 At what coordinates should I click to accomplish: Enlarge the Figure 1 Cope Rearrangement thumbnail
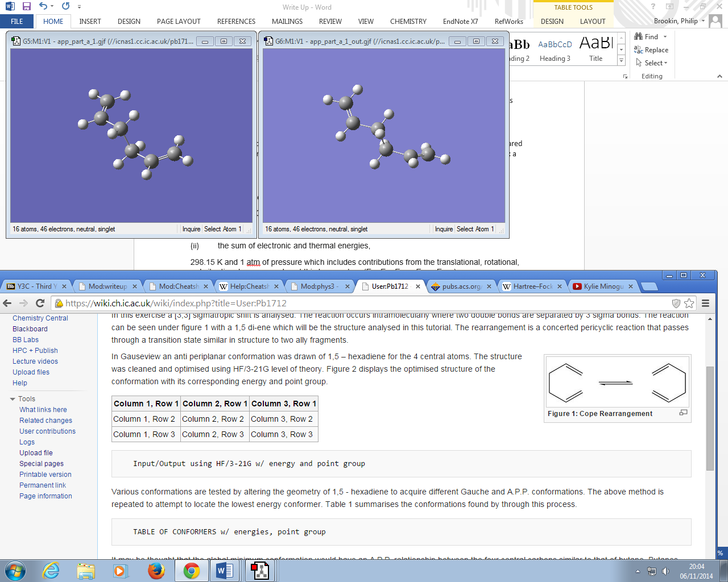point(683,413)
